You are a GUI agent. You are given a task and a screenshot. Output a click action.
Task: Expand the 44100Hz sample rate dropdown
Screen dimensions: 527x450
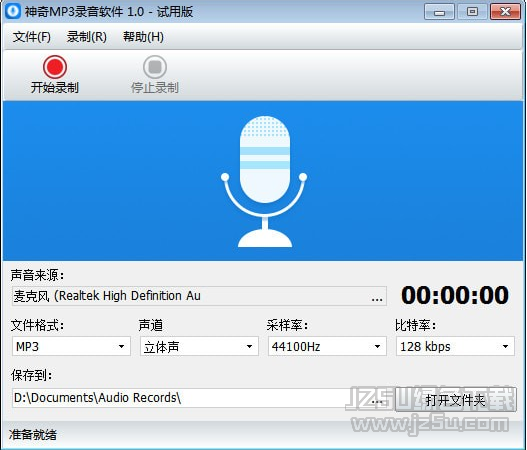tap(327, 346)
